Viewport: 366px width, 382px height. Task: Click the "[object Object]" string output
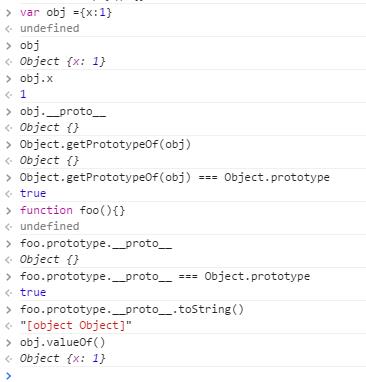pos(76,326)
